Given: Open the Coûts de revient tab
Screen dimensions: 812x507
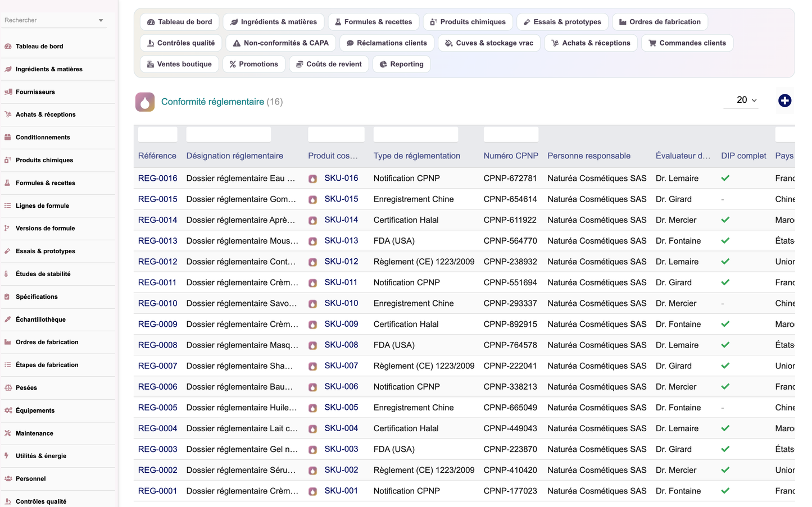Looking at the screenshot, I should tap(329, 64).
